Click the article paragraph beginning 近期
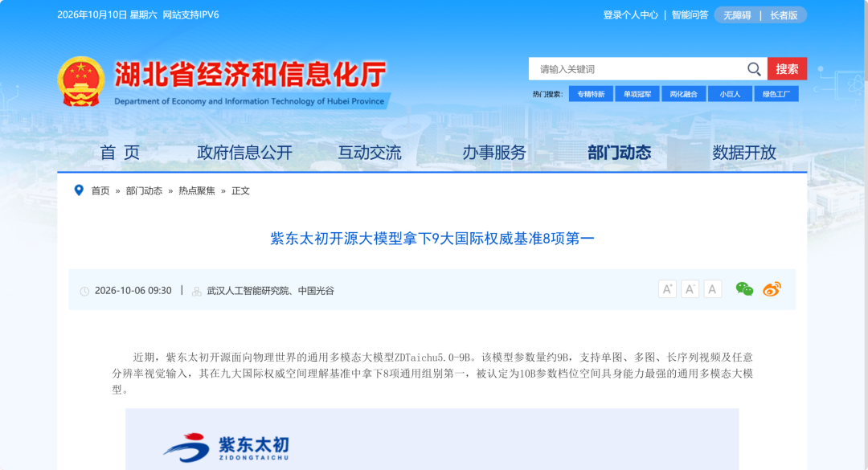The height and width of the screenshot is (470, 868). [432, 373]
